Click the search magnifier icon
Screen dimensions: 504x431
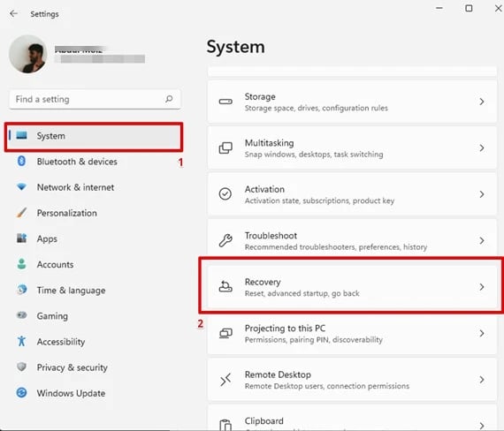tap(169, 99)
